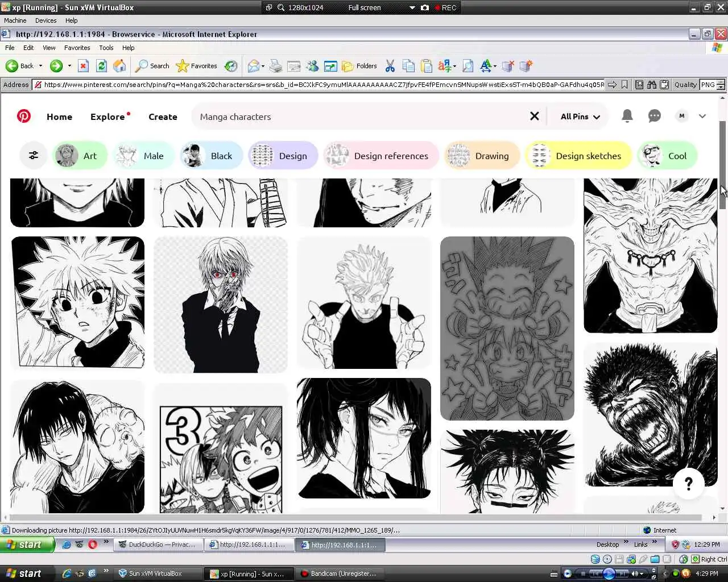
Task: Open IE Edit menu
Action: pos(28,48)
